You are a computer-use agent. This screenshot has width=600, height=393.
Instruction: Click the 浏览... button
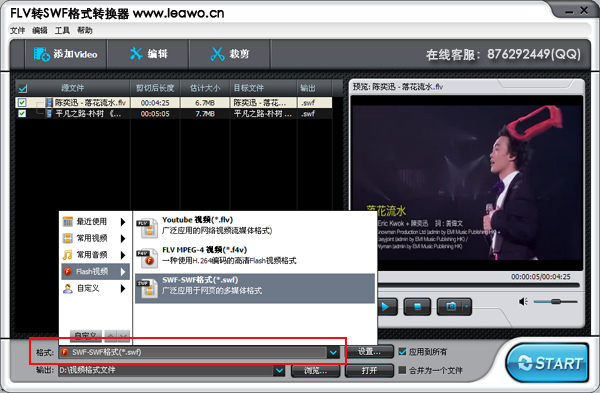(315, 370)
